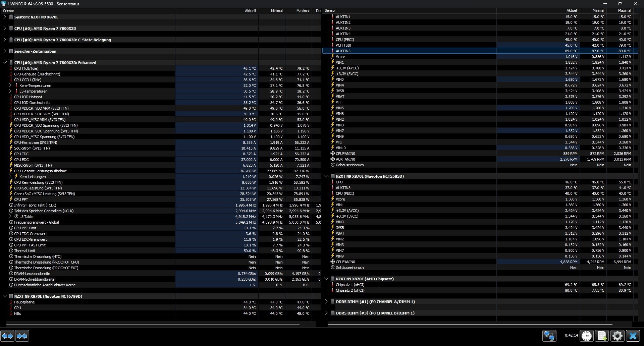Select Frequenzgrenzwert - Global row

[161, 222]
